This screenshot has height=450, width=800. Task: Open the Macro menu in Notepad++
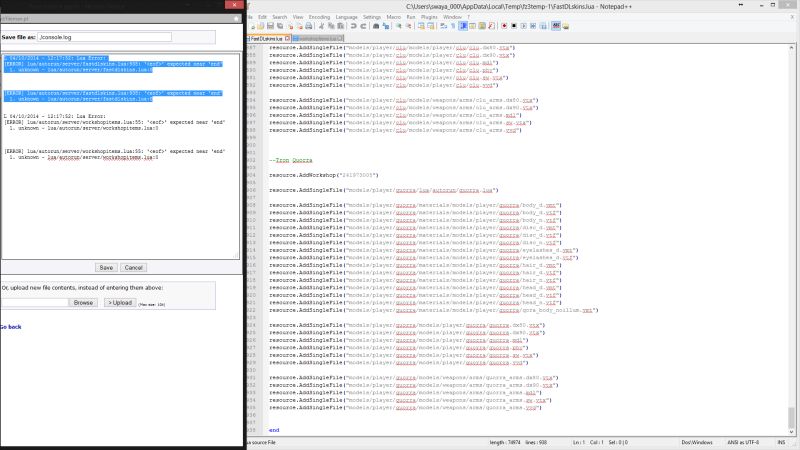pyautogui.click(x=393, y=17)
